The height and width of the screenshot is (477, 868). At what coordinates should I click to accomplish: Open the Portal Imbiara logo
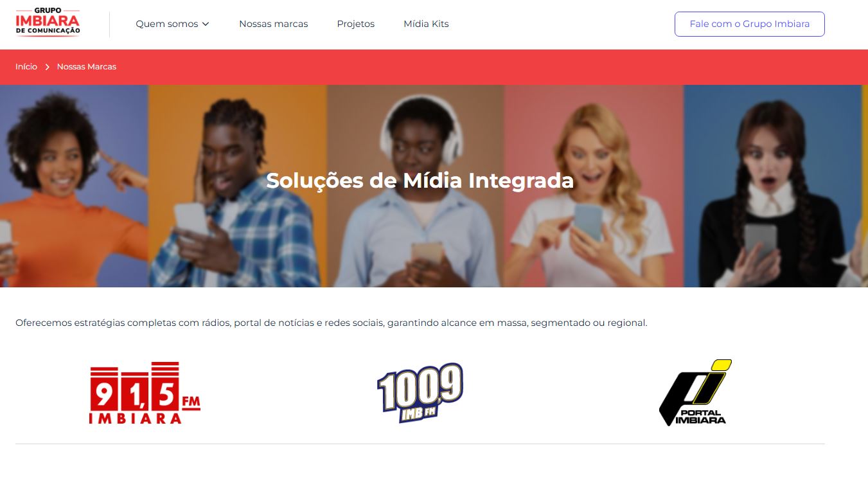[x=695, y=392]
